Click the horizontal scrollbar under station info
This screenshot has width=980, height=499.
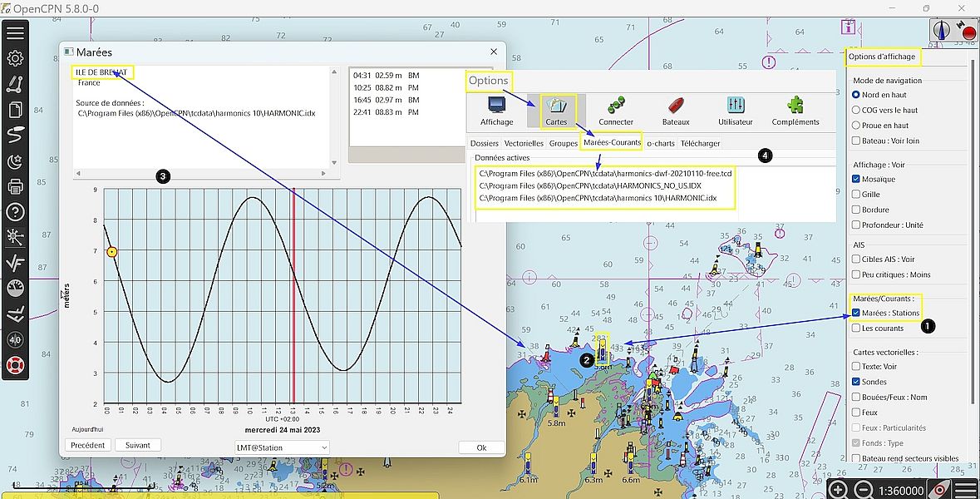point(204,175)
